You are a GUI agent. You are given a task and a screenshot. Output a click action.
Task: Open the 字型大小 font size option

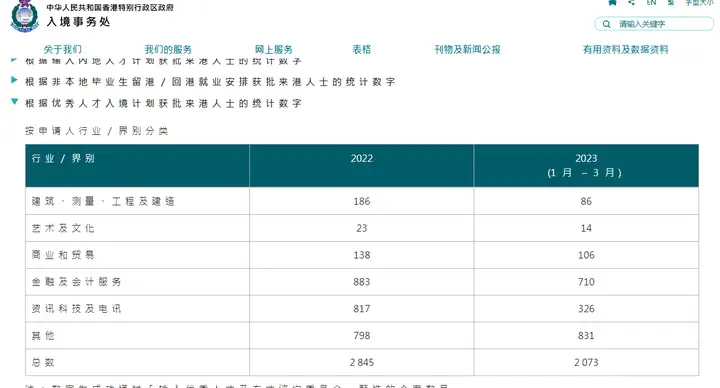(x=699, y=2)
